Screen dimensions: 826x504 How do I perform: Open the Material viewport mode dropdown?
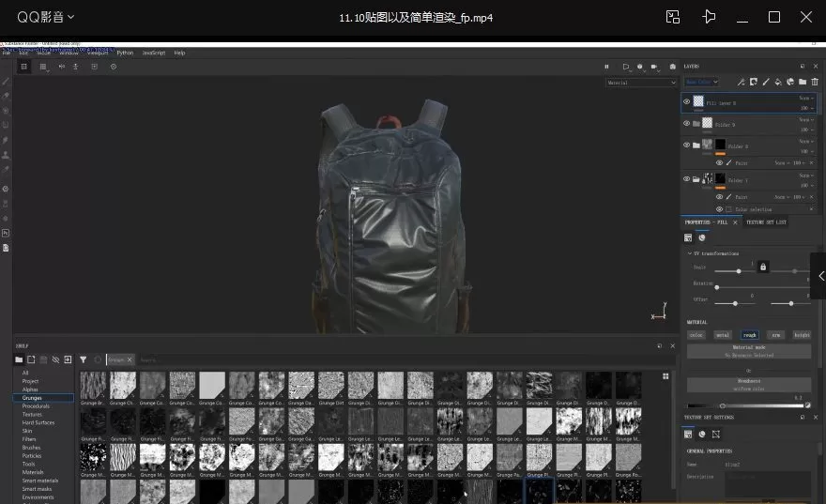pyautogui.click(x=641, y=83)
